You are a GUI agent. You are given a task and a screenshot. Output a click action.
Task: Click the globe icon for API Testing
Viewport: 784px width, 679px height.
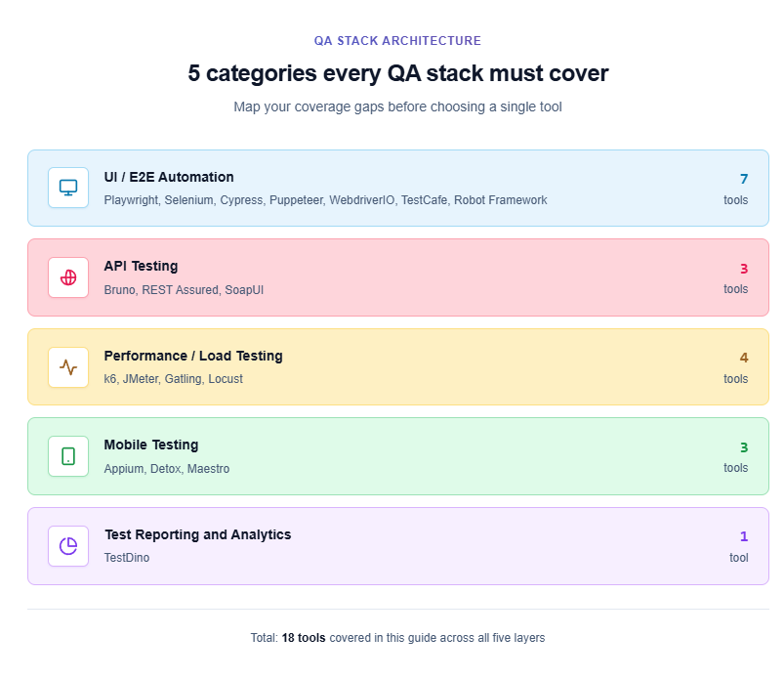[x=68, y=277]
